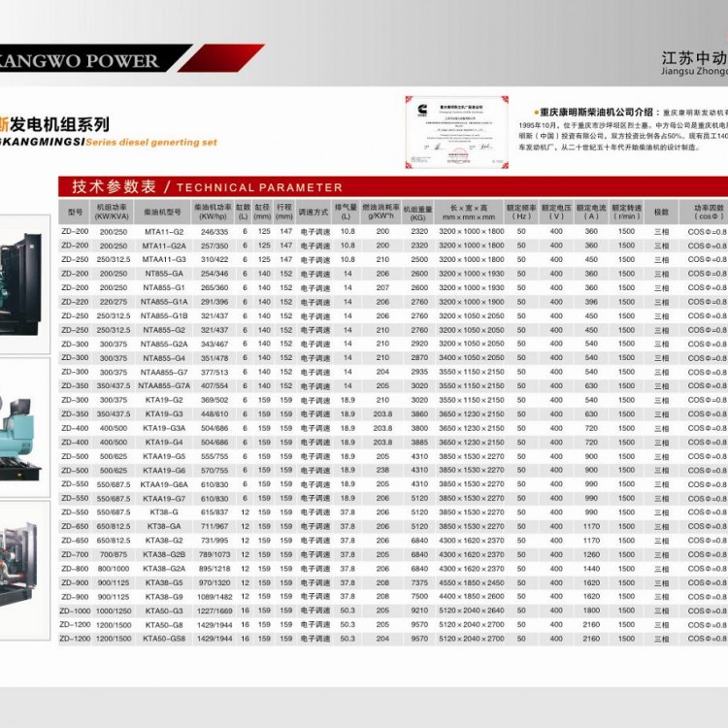This screenshot has height=728, width=728.
Task: Click the 246/335 engine power value
Action: (215, 232)
